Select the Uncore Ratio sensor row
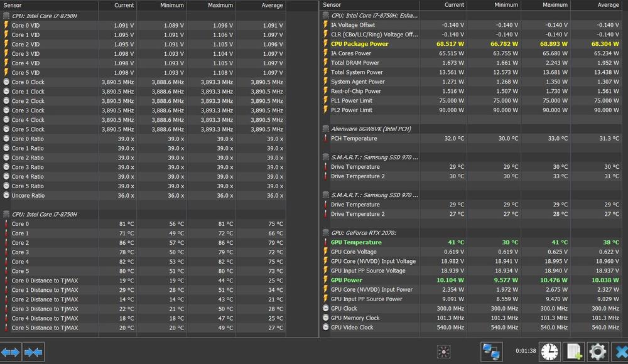This screenshot has width=628, height=364. [x=28, y=195]
